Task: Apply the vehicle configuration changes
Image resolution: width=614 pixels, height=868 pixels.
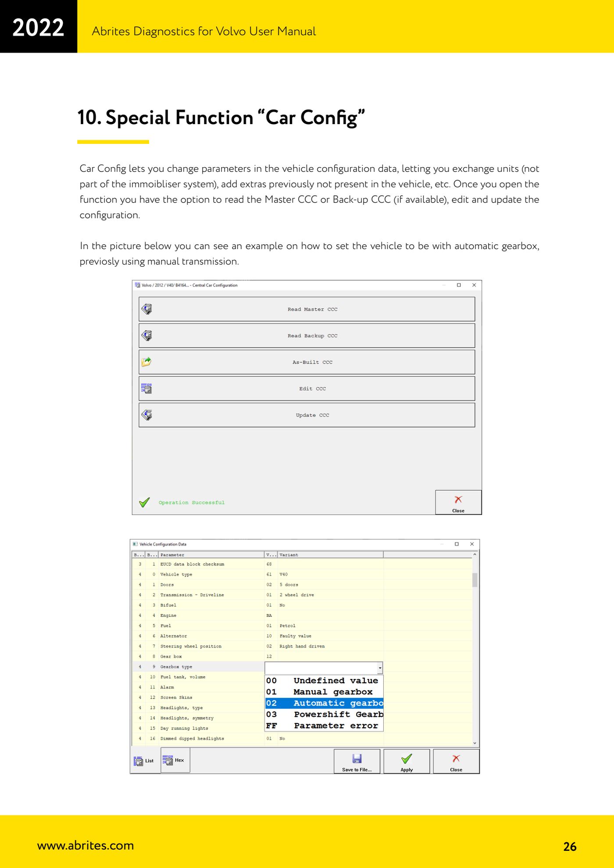Action: pos(407,762)
